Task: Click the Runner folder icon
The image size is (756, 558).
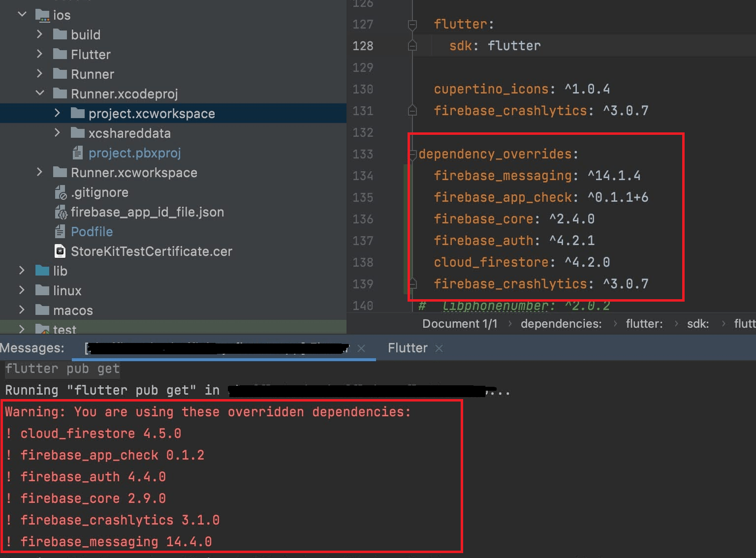Action: pyautogui.click(x=60, y=73)
